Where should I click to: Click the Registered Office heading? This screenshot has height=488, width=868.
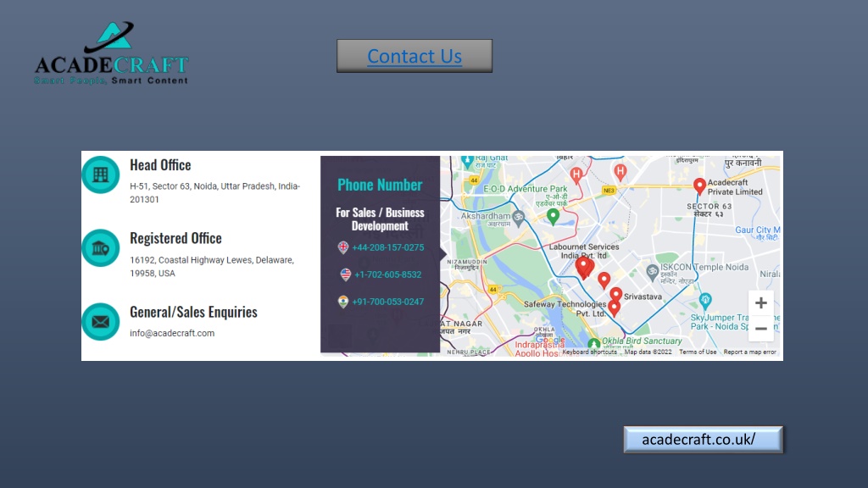coord(175,238)
